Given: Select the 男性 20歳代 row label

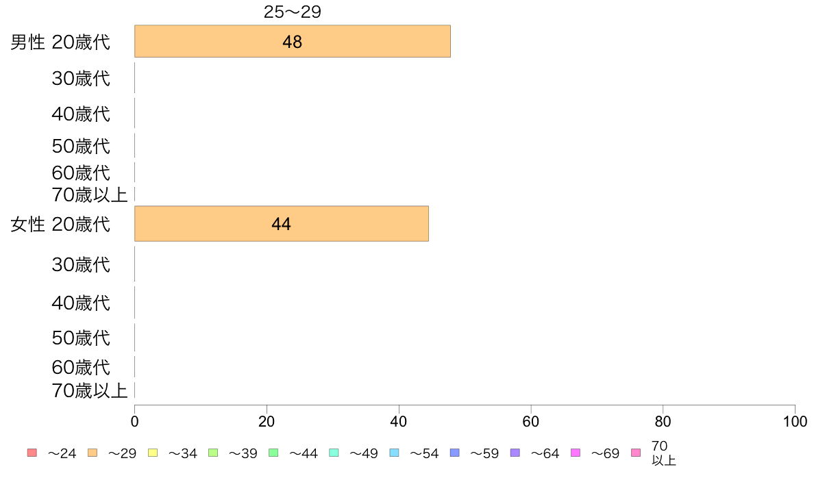Looking at the screenshot, I should [x=60, y=42].
